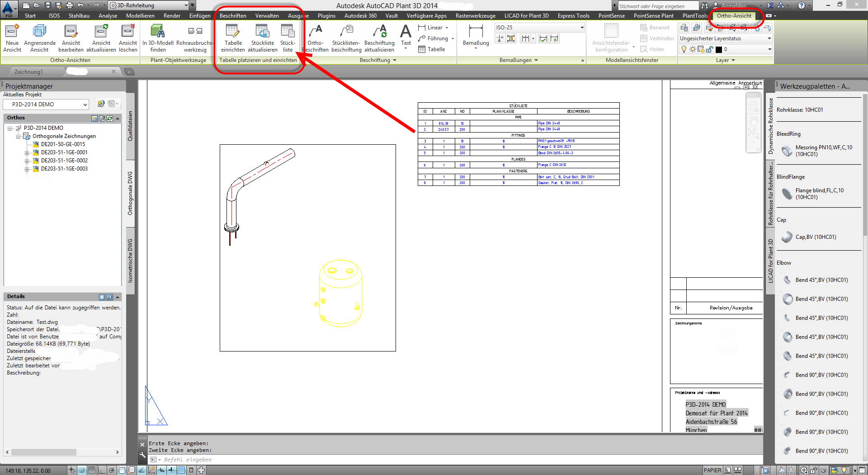The width and height of the screenshot is (868, 475).
Task: Toggle snap mode in status bar
Action: click(82, 470)
